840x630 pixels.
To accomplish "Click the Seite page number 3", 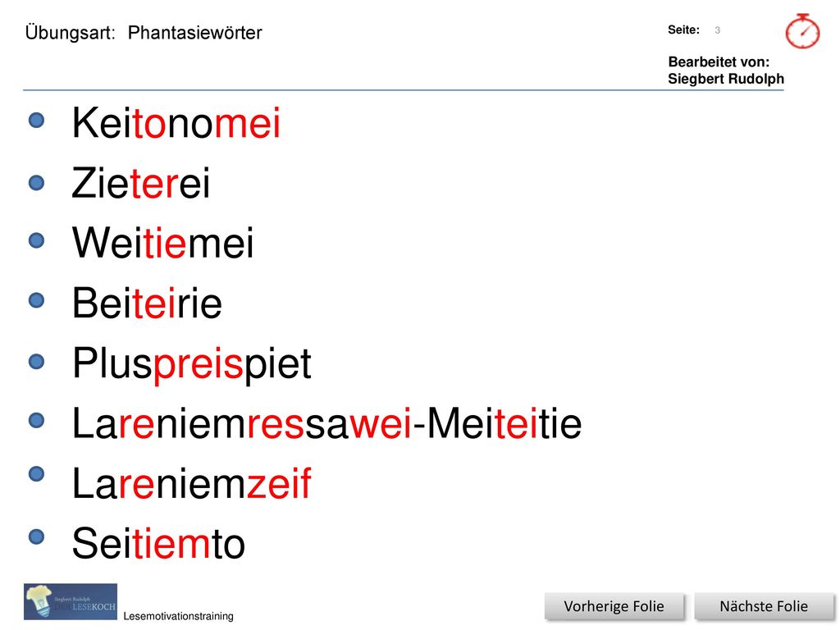I will click(x=717, y=30).
